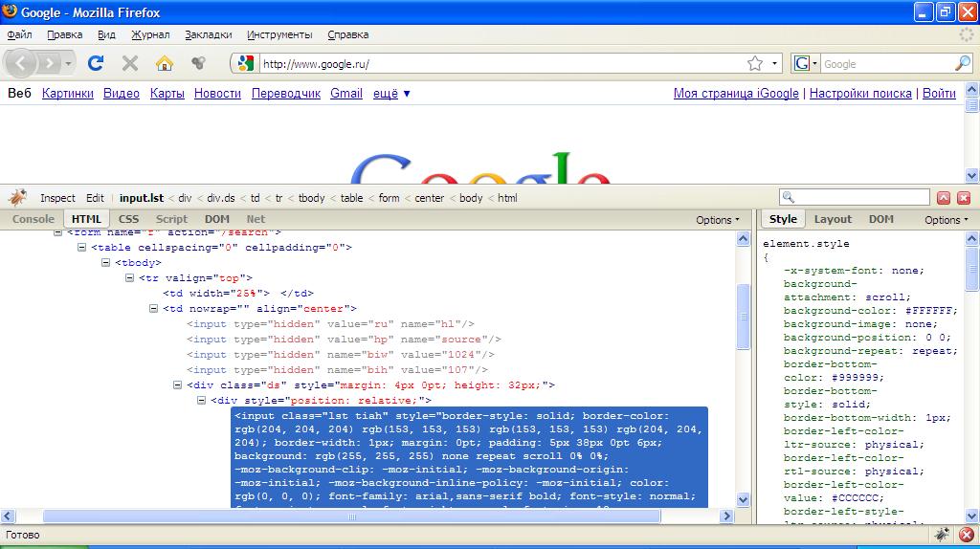
Task: Switch side panel to Layout tab
Action: tap(833, 219)
